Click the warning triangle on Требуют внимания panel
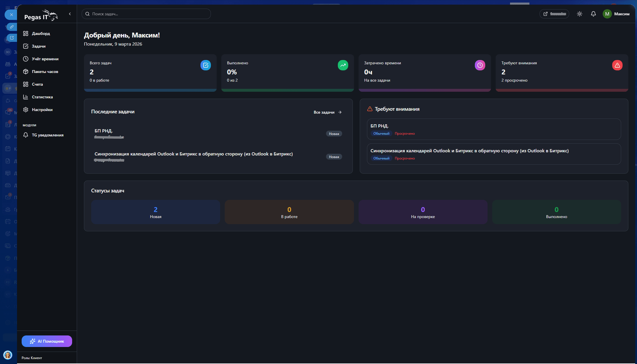This screenshot has height=364, width=637. (370, 109)
